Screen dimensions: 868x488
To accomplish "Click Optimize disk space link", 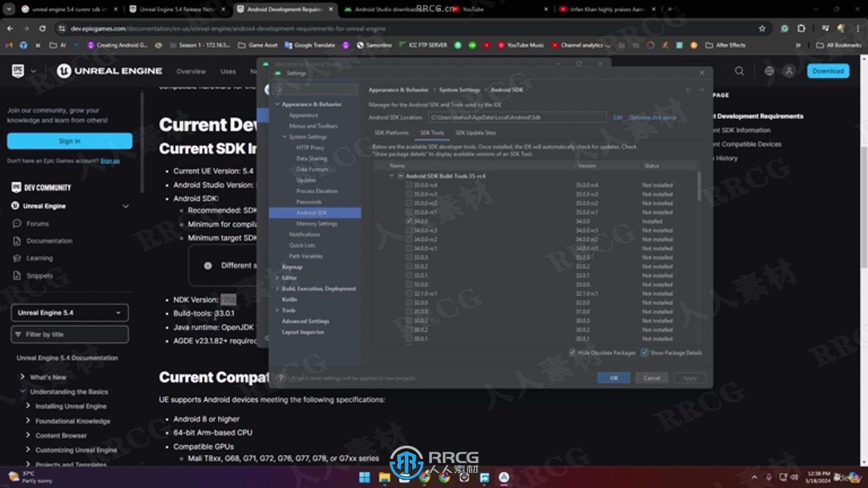I will [652, 117].
